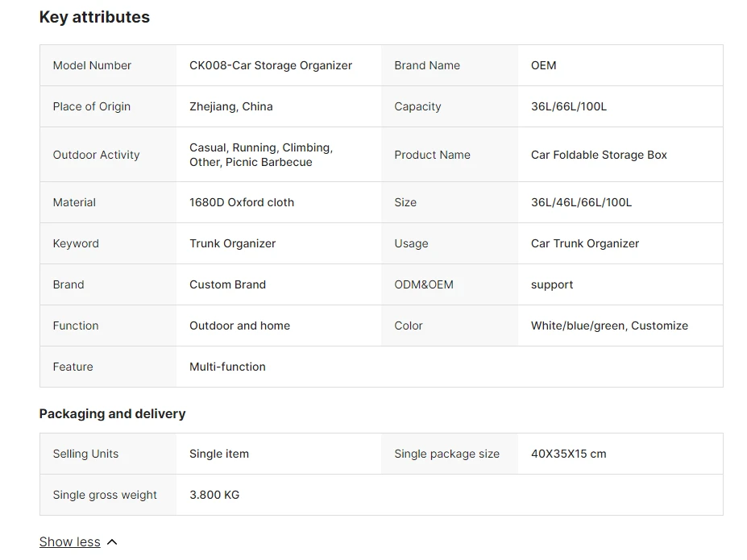Click the Capacity value 36L/66L/100L
The width and height of the screenshot is (747, 560).
coord(569,106)
